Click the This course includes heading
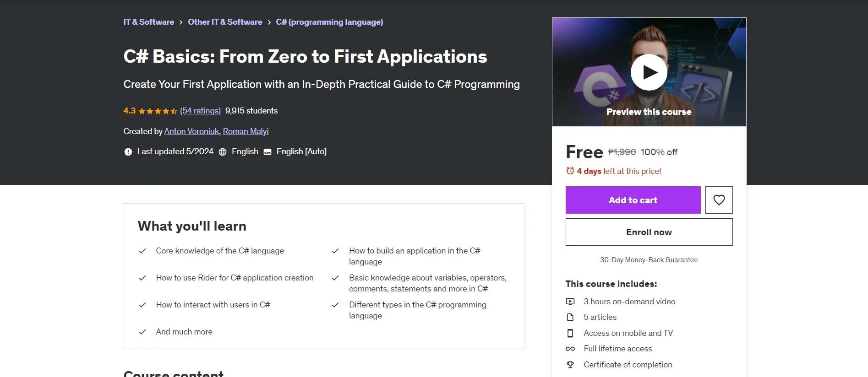Viewport: 868px width, 377px height. click(611, 284)
